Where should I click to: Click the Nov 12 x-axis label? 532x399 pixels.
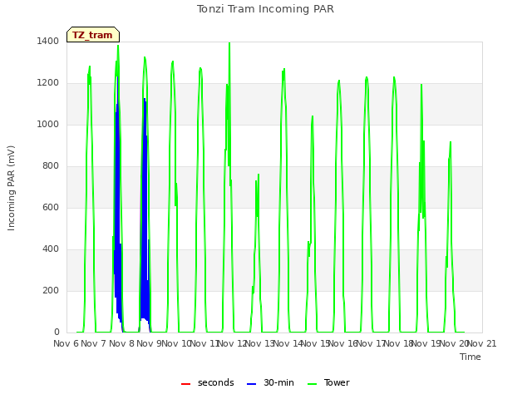[232, 343]
